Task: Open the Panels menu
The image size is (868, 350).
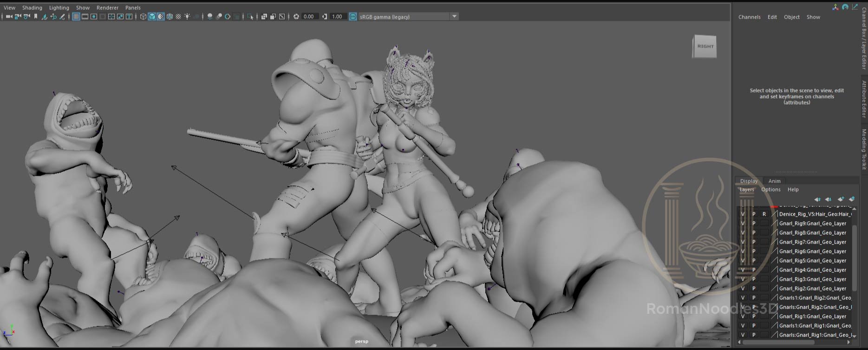Action: click(133, 7)
